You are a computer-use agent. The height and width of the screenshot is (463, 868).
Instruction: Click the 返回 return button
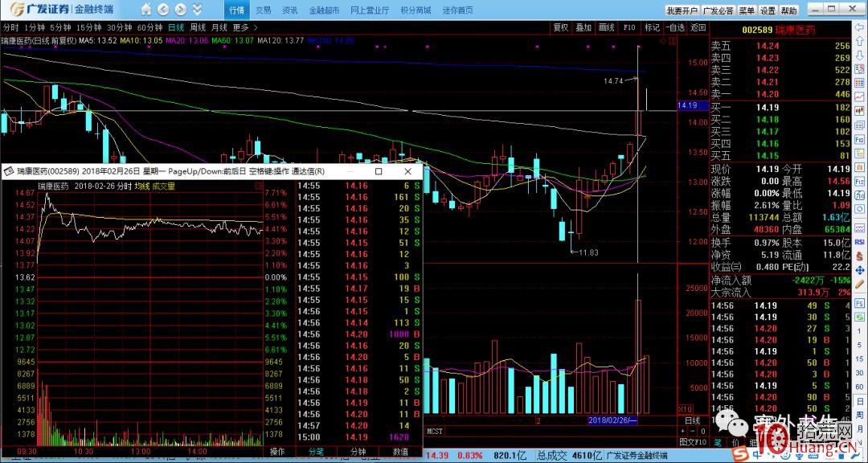(x=698, y=27)
